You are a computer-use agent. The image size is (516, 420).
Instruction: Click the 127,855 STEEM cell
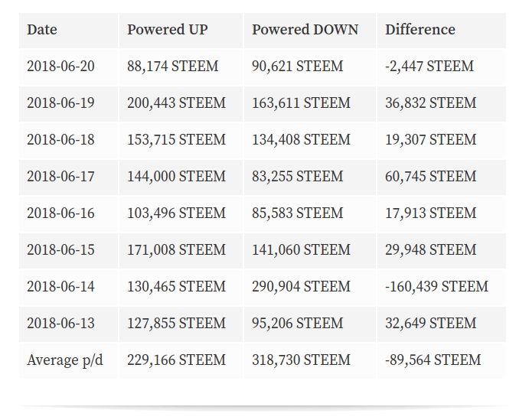176,324
